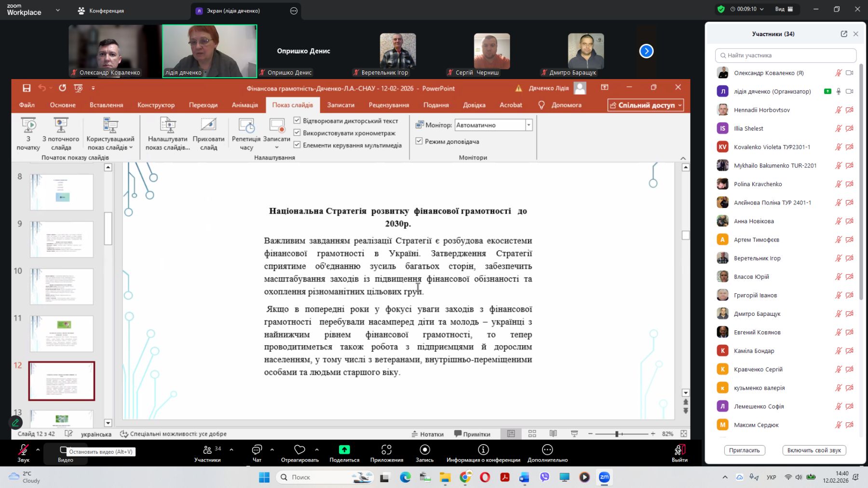Screen dimensions: 868x488
Task: Click the Пригласить button
Action: coord(744,450)
